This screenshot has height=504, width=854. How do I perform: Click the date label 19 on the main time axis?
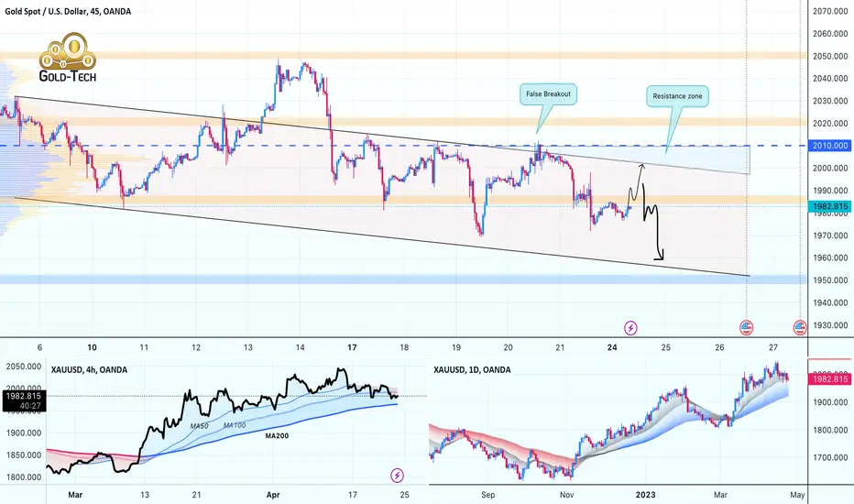pyautogui.click(x=456, y=347)
